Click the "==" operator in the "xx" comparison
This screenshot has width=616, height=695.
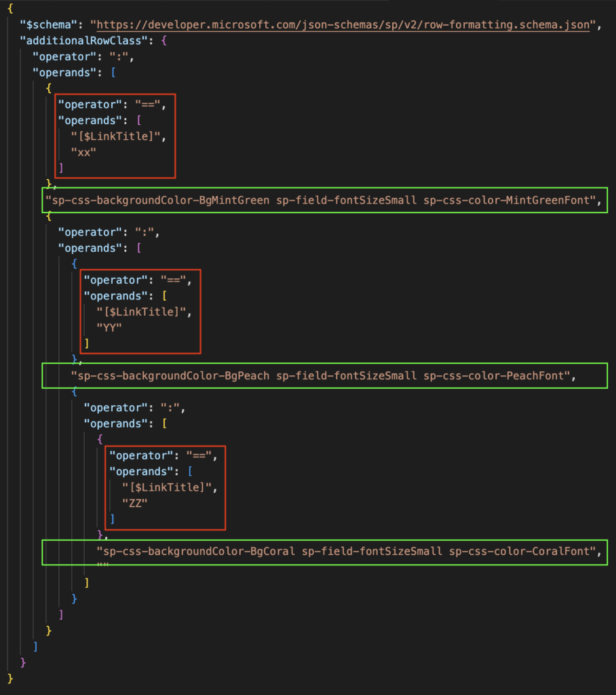coord(148,105)
